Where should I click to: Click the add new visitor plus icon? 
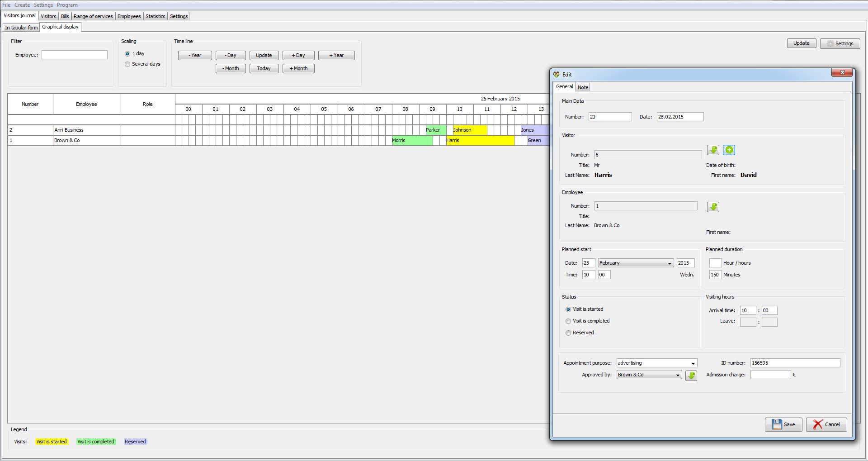point(729,150)
